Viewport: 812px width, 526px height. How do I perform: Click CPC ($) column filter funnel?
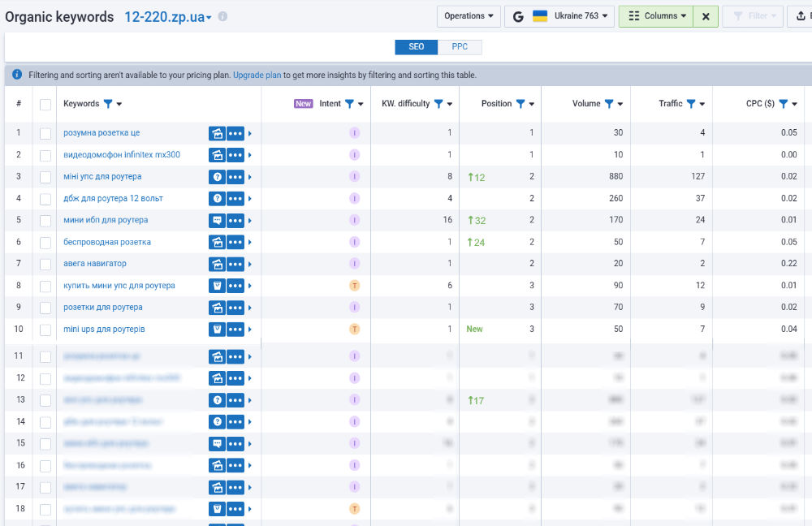[x=784, y=104]
